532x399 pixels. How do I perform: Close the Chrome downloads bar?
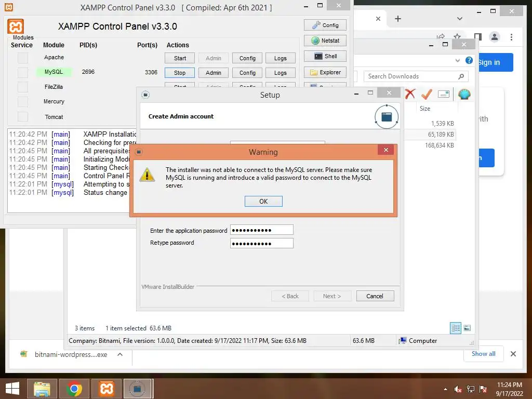point(513,354)
